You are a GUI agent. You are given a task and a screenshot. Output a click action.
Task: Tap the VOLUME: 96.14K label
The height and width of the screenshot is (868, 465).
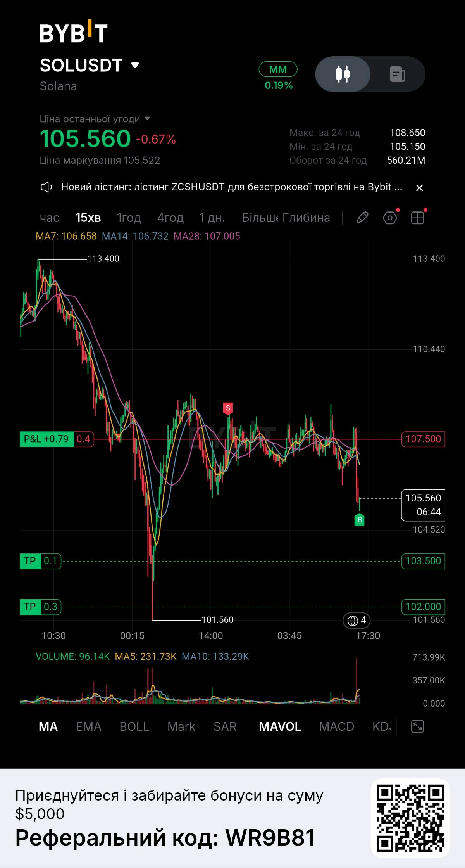(x=73, y=656)
